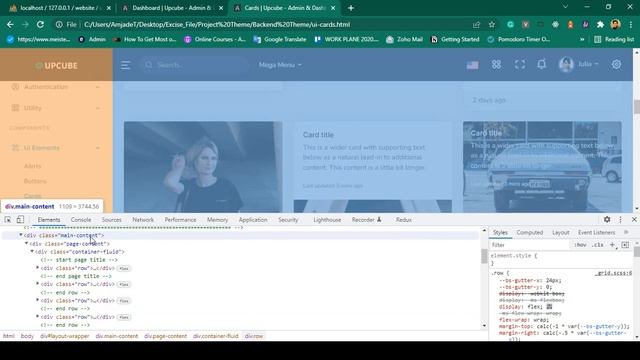Switch to the Layout tab
The height and width of the screenshot is (360, 640).
point(560,232)
